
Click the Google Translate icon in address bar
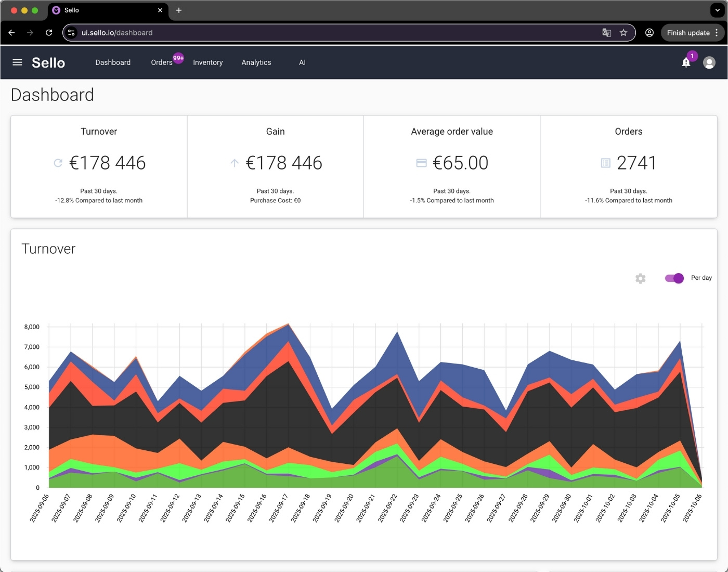606,32
